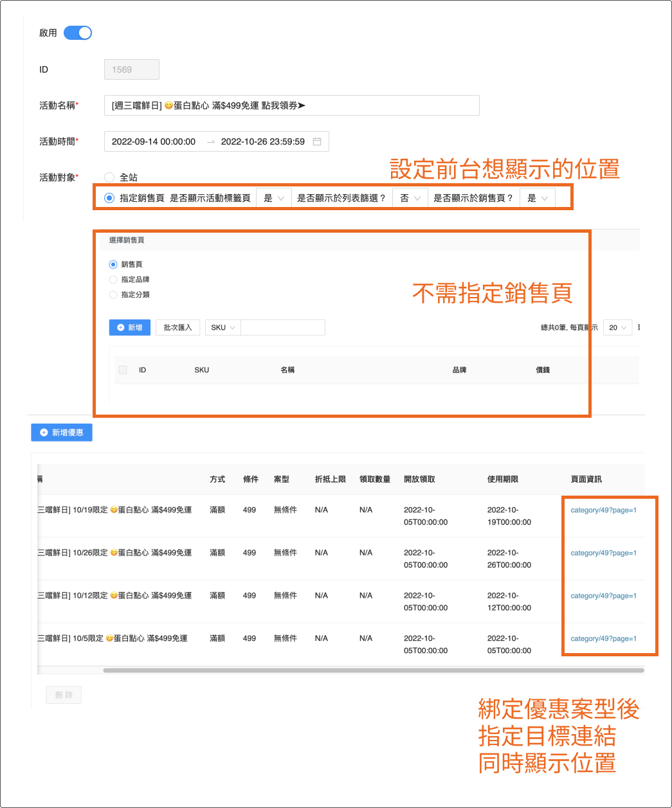Open category/49 link in the 10/5 row
Viewport: 672px width, 808px height.
pyautogui.click(x=603, y=639)
